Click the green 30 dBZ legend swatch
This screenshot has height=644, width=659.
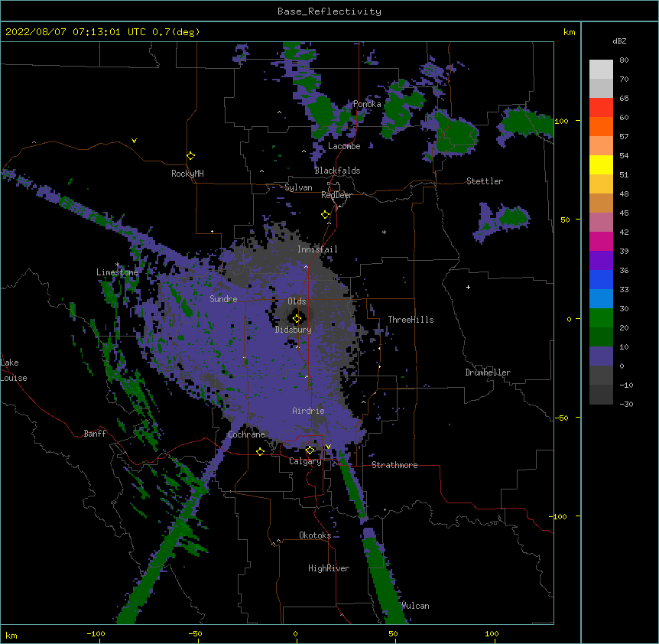point(601,318)
